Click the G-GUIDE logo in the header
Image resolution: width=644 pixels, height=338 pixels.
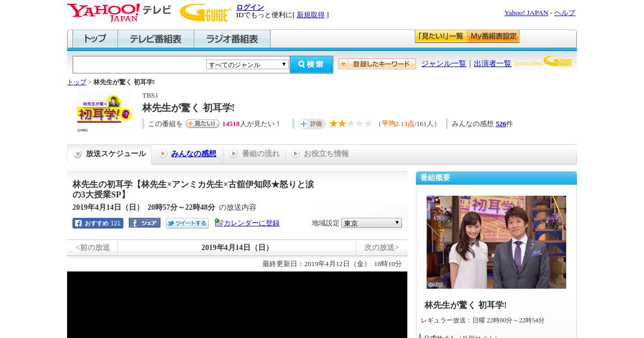(x=206, y=12)
